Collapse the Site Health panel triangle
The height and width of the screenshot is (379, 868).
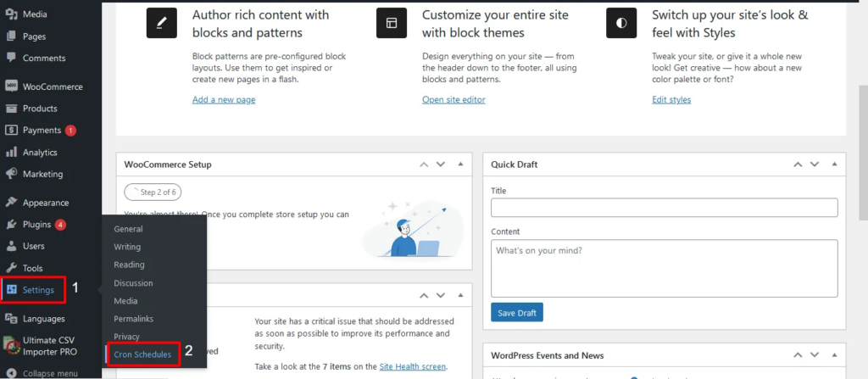tap(460, 296)
